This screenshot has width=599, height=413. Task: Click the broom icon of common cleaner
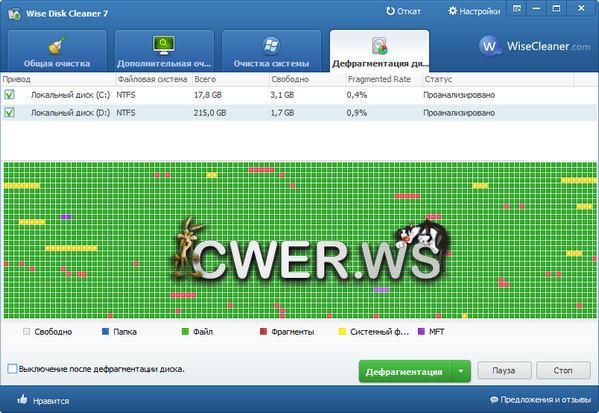[57, 45]
